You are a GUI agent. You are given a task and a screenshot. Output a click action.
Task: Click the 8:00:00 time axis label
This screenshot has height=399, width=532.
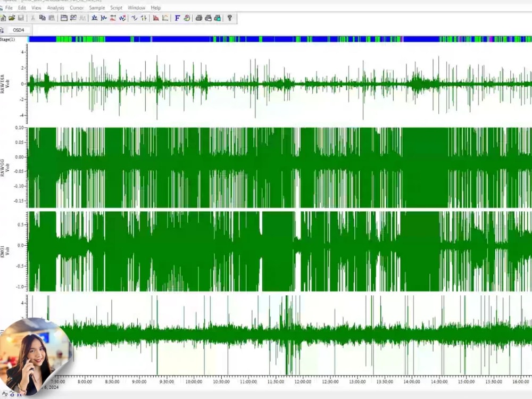click(85, 381)
